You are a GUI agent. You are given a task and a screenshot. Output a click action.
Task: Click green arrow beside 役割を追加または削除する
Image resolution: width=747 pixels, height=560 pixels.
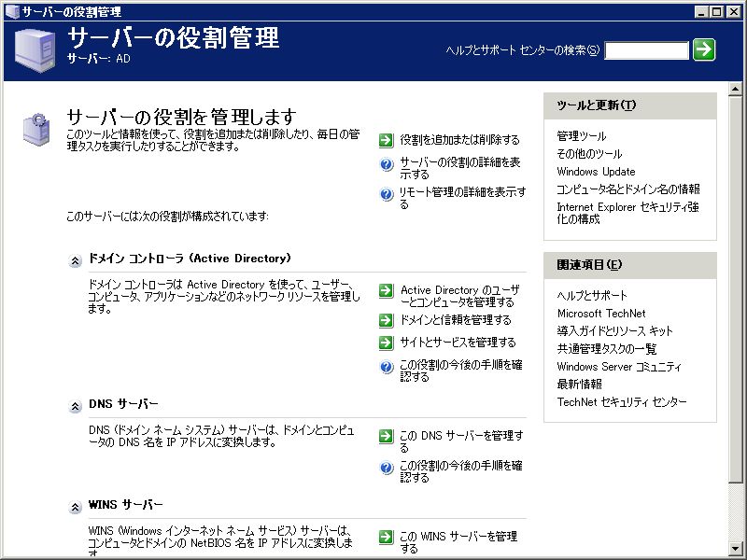tap(387, 140)
